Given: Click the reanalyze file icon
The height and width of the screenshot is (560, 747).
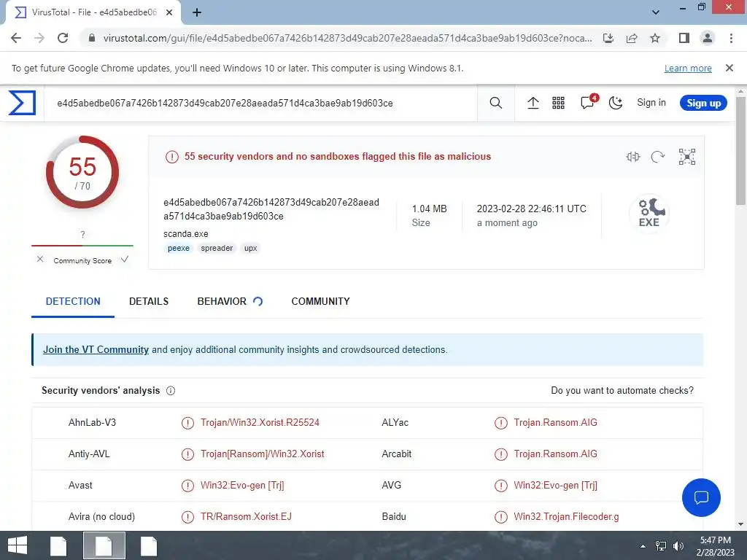Looking at the screenshot, I should pyautogui.click(x=657, y=157).
